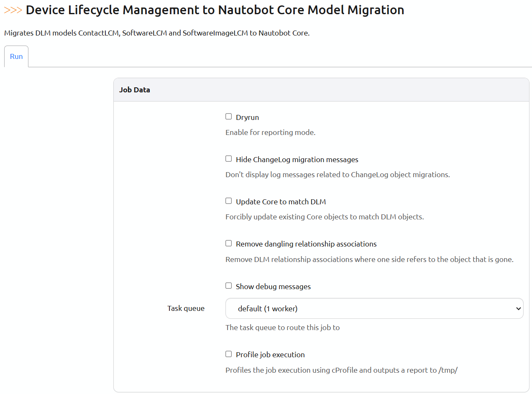Click the "Profile job execution" label text

[x=270, y=355]
